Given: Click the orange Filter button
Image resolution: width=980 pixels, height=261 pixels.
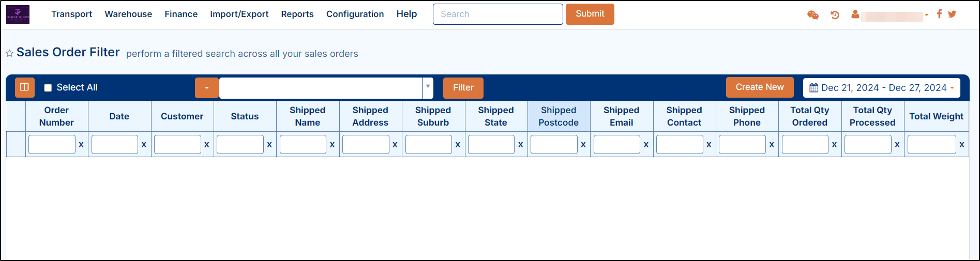Looking at the screenshot, I should point(463,88).
